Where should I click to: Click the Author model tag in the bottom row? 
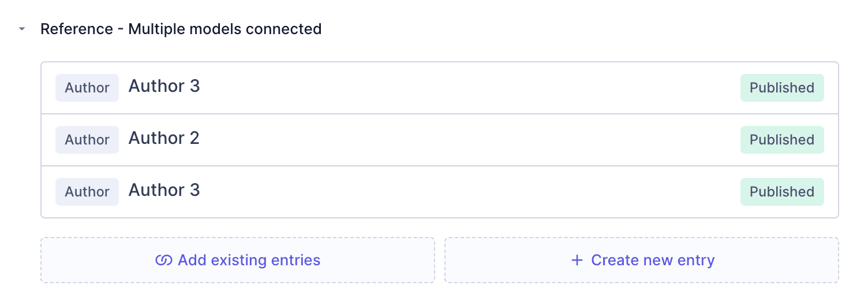pos(87,192)
